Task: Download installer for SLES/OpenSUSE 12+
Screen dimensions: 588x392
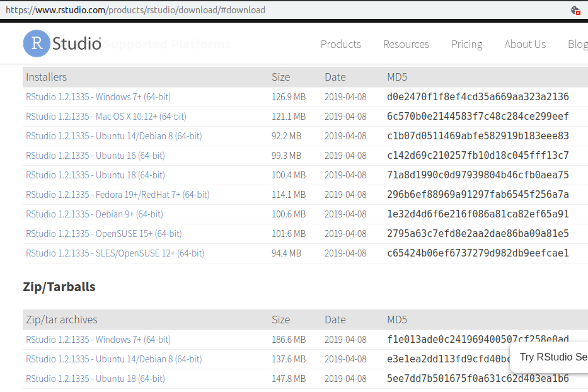Action: point(115,253)
